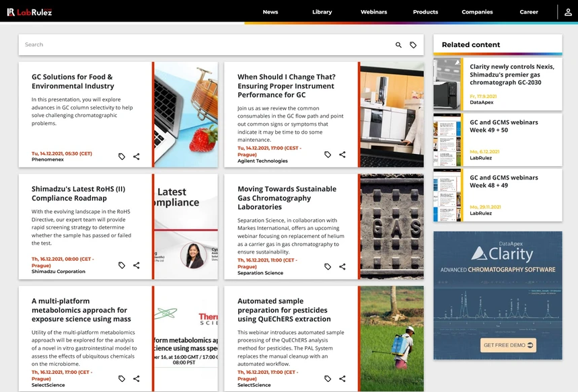Open GC and GCMS webinars Week 48 + 49

click(503, 182)
